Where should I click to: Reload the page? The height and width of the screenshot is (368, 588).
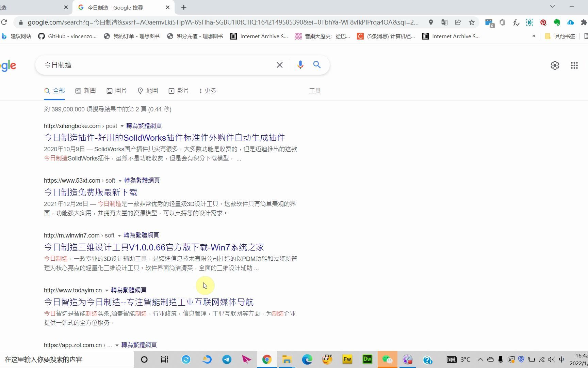4,22
